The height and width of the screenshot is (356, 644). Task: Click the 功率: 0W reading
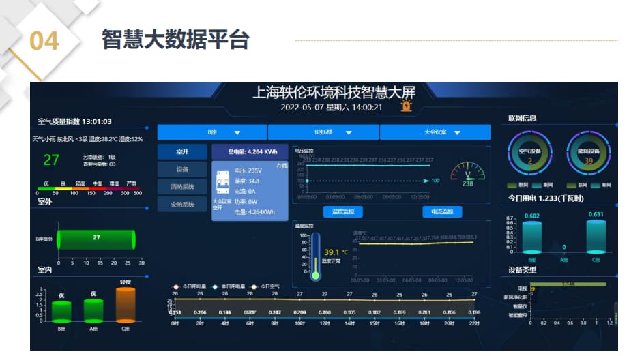click(246, 202)
